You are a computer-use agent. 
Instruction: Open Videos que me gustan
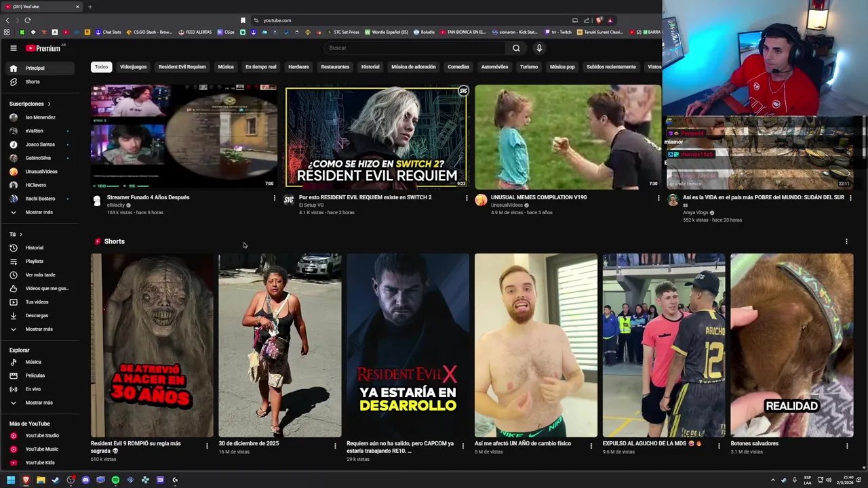40,289
